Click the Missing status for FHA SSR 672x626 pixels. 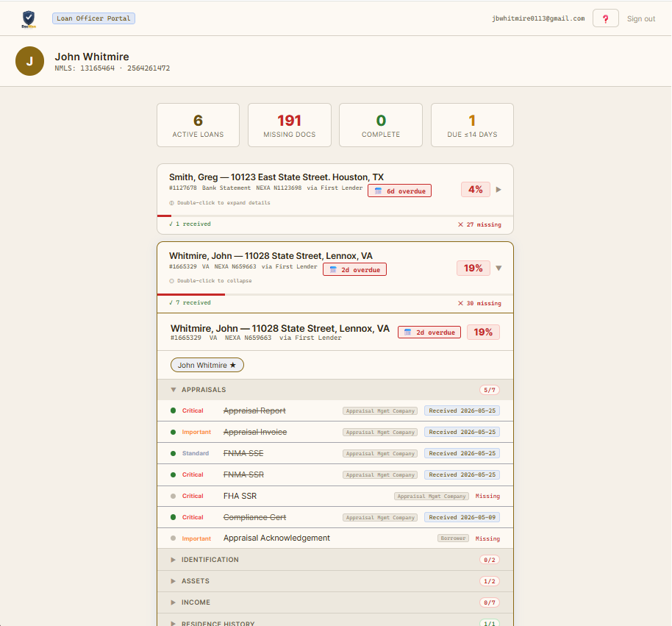coord(487,496)
